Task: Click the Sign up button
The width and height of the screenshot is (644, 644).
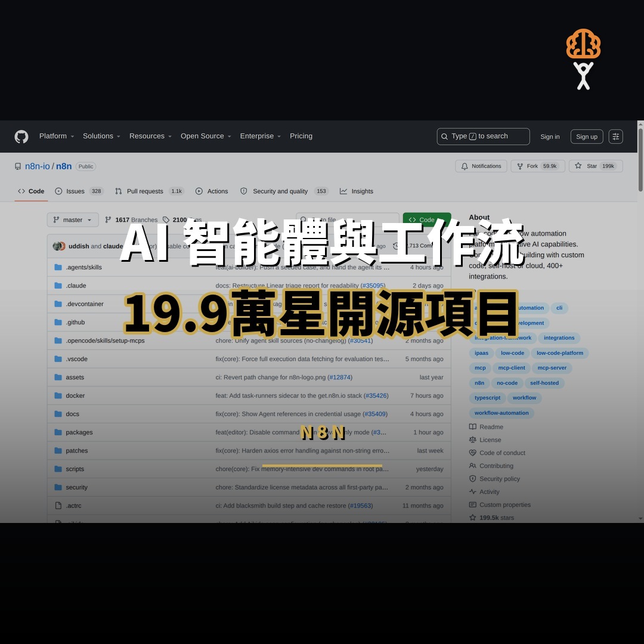Action: [587, 137]
